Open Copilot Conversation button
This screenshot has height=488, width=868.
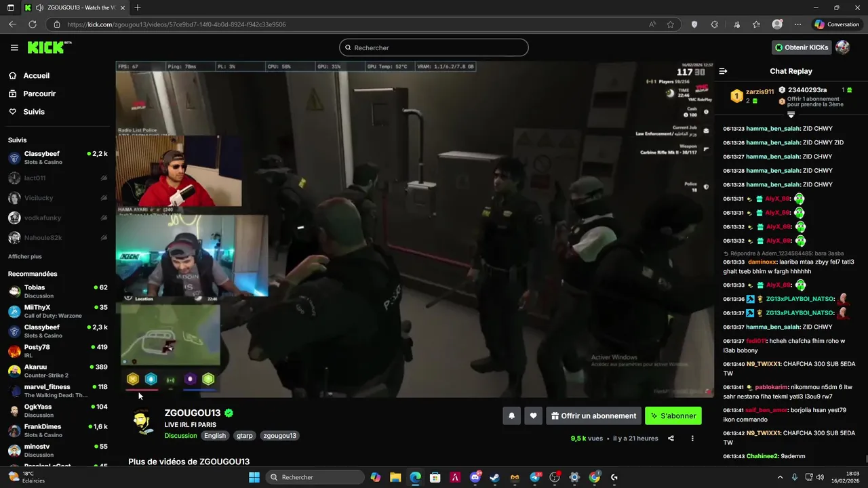click(837, 24)
